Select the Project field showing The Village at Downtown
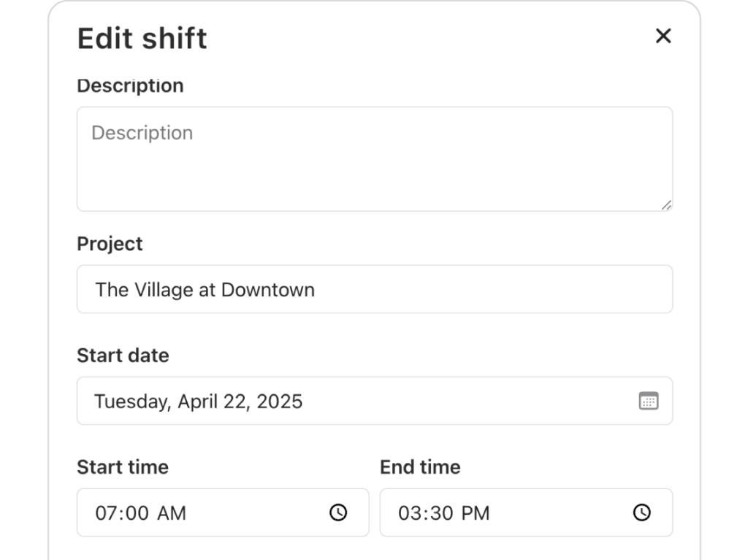 [374, 289]
